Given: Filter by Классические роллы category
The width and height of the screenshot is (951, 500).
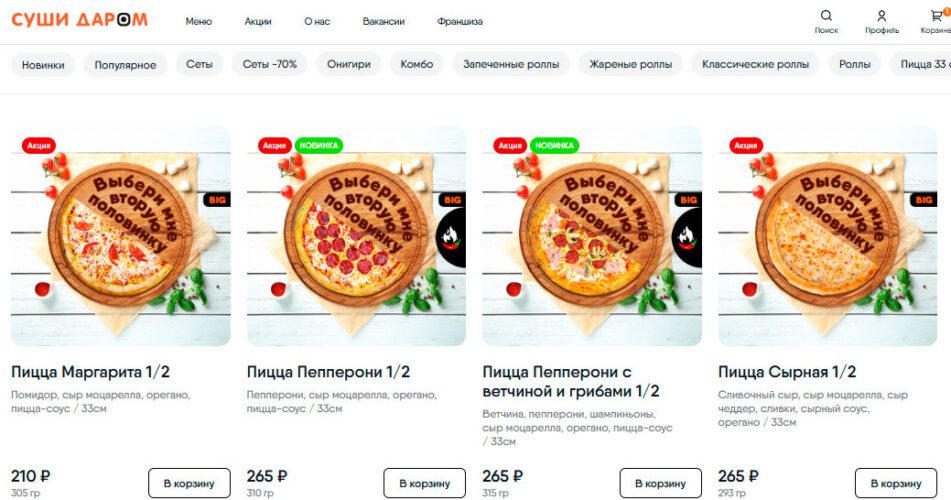Looking at the screenshot, I should 755,64.
